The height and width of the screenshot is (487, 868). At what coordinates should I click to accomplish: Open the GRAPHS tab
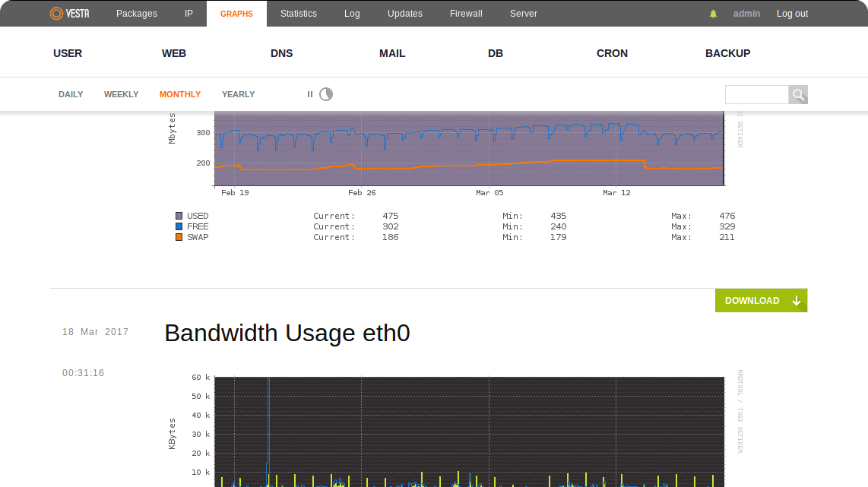236,13
